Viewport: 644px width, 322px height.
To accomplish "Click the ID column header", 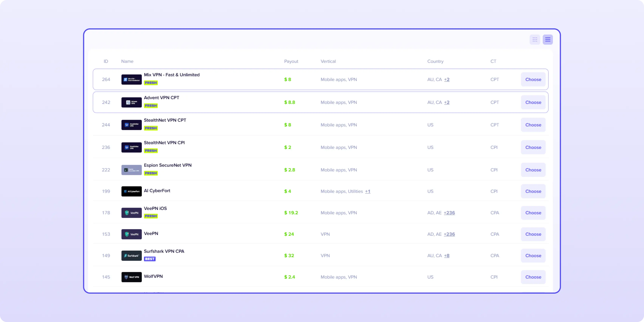I will tap(106, 61).
